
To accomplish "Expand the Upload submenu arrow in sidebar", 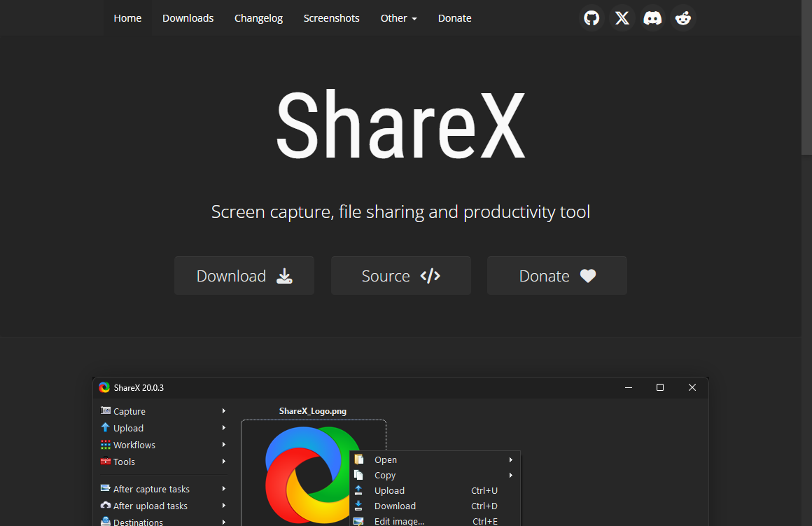I will click(x=224, y=428).
